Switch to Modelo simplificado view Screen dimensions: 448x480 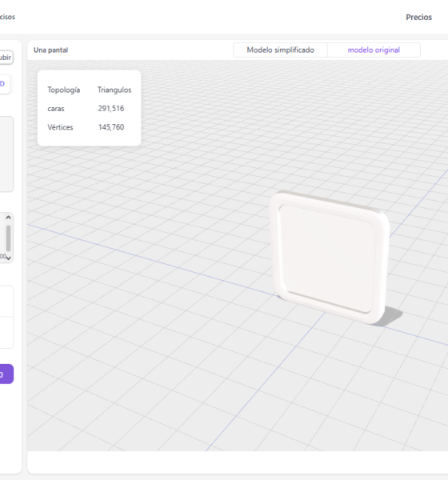tap(280, 50)
